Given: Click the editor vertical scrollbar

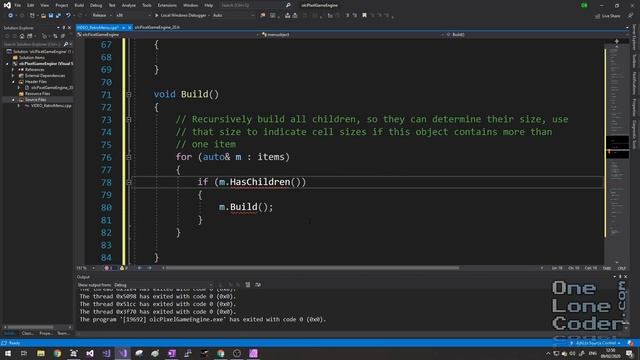Looking at the screenshot, I should point(617,151).
